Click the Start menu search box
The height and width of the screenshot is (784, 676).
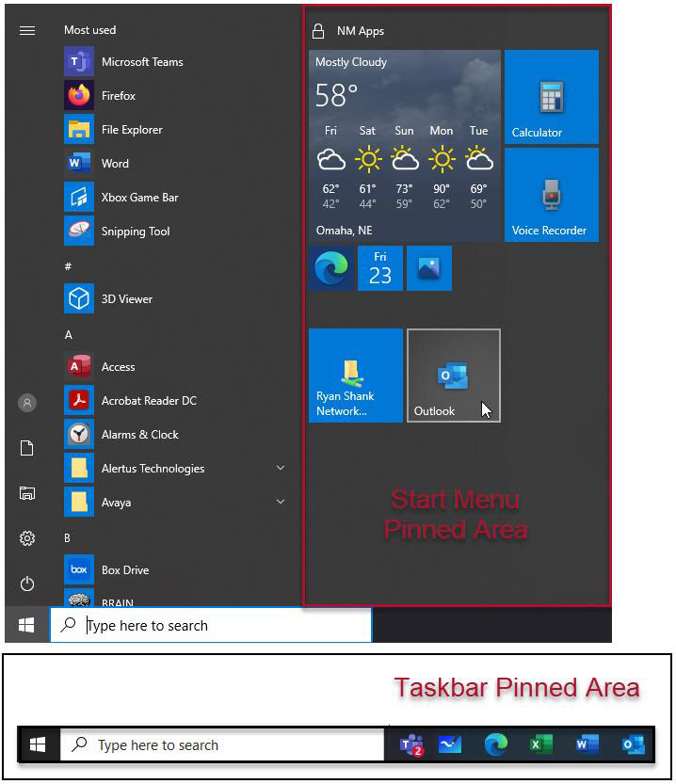click(211, 625)
